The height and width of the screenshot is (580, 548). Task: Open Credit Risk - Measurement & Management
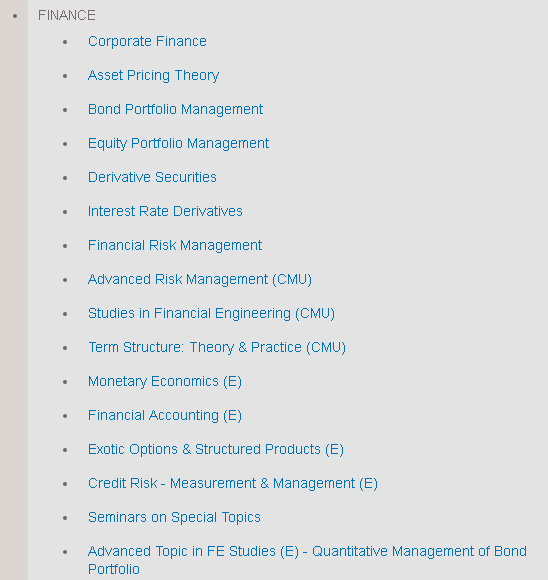pos(233,483)
